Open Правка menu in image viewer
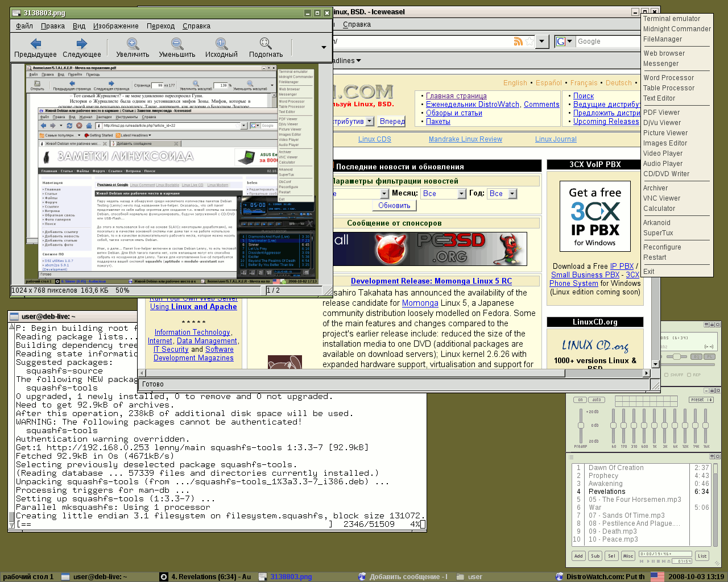728x582 pixels. coord(53,26)
